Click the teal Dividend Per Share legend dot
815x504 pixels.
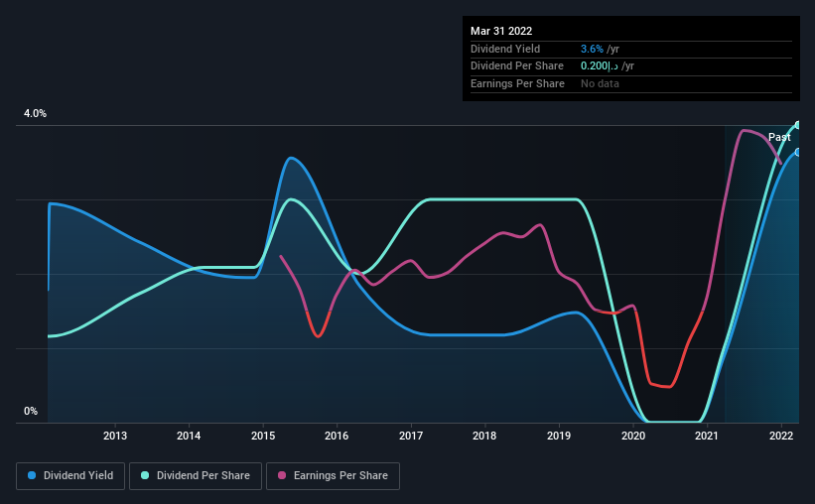pyautogui.click(x=145, y=475)
